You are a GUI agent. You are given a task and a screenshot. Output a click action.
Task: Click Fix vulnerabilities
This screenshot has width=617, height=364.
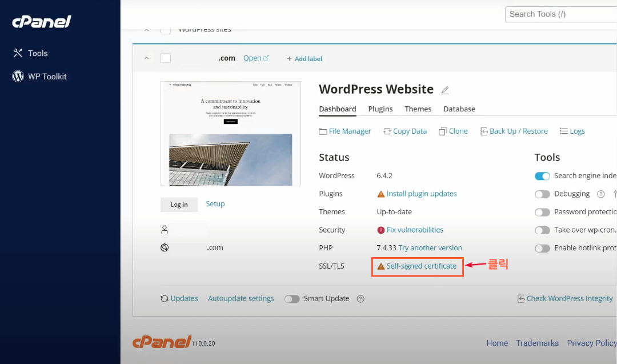click(415, 230)
